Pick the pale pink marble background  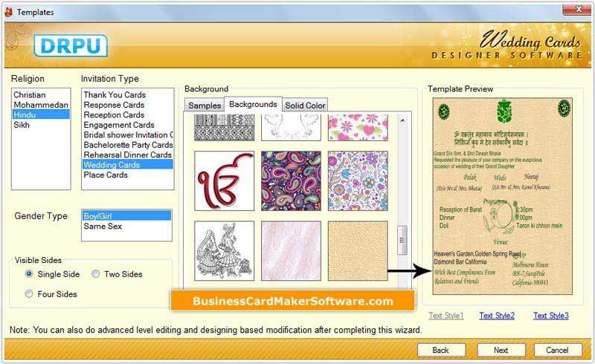click(291, 251)
